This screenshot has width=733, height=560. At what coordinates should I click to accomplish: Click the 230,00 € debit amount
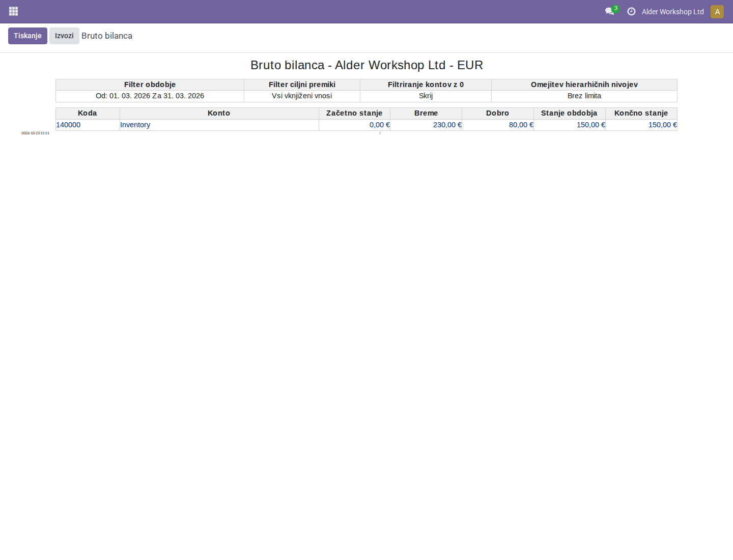447,125
